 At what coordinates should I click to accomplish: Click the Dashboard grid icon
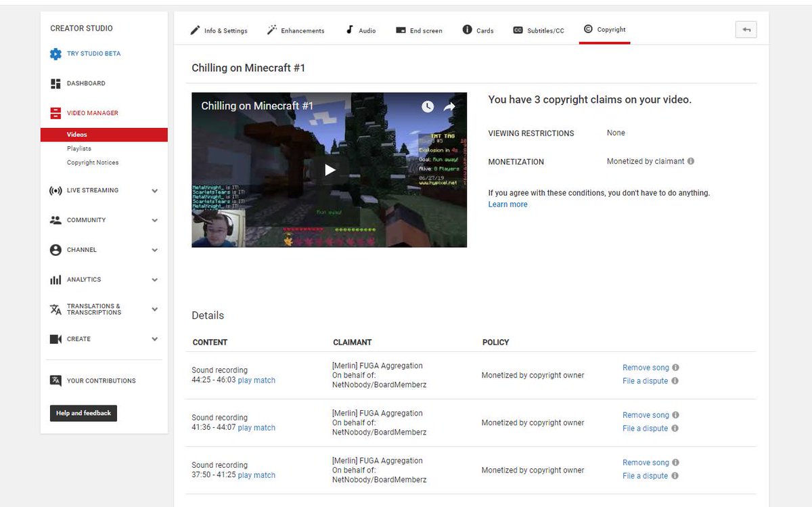pyautogui.click(x=55, y=83)
